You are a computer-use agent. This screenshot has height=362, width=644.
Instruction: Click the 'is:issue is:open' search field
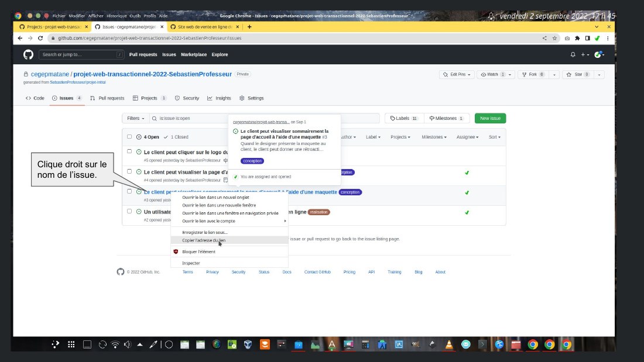(x=265, y=118)
